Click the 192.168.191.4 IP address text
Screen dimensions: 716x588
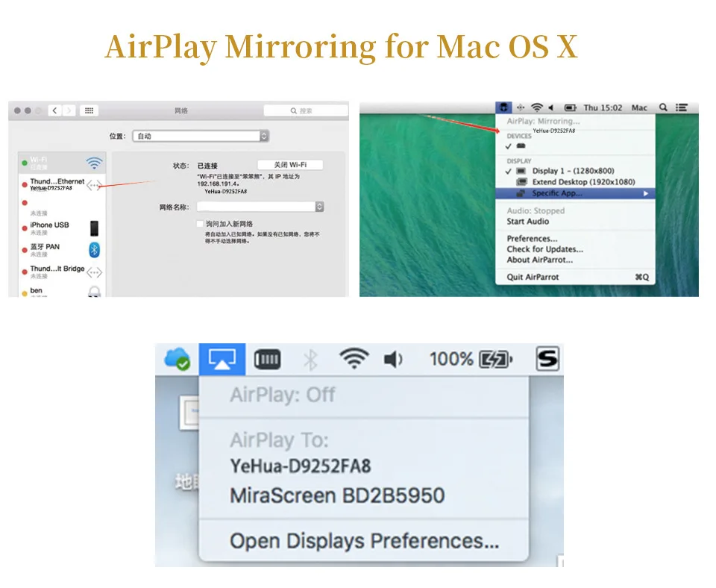(x=217, y=184)
